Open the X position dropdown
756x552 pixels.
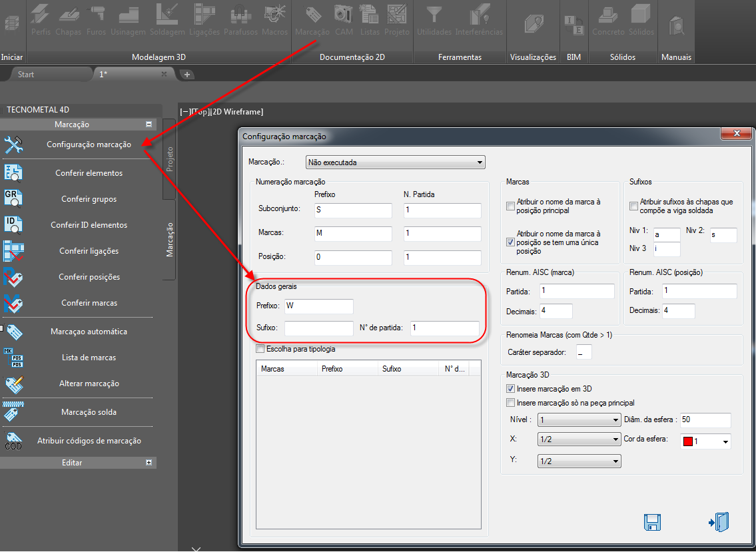point(579,439)
